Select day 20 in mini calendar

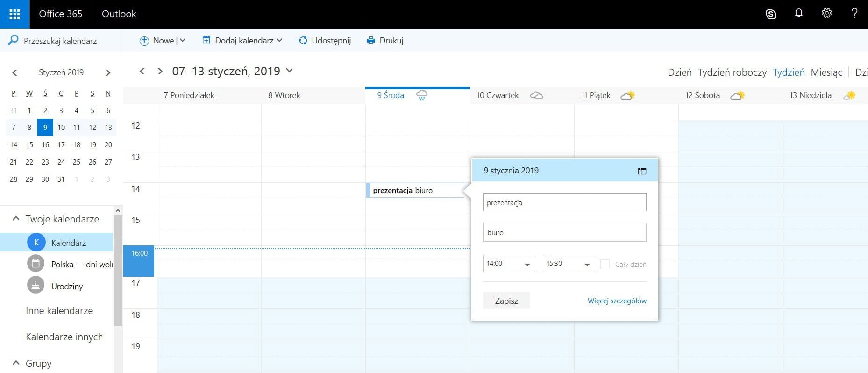[x=108, y=145]
